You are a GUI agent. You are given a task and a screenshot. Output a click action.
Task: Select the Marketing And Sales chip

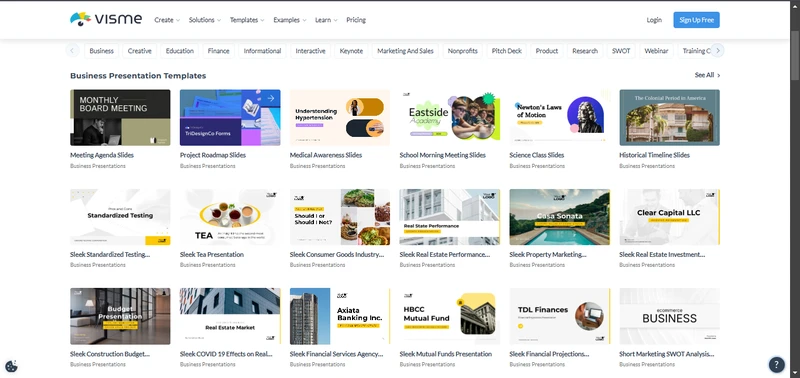[405, 51]
